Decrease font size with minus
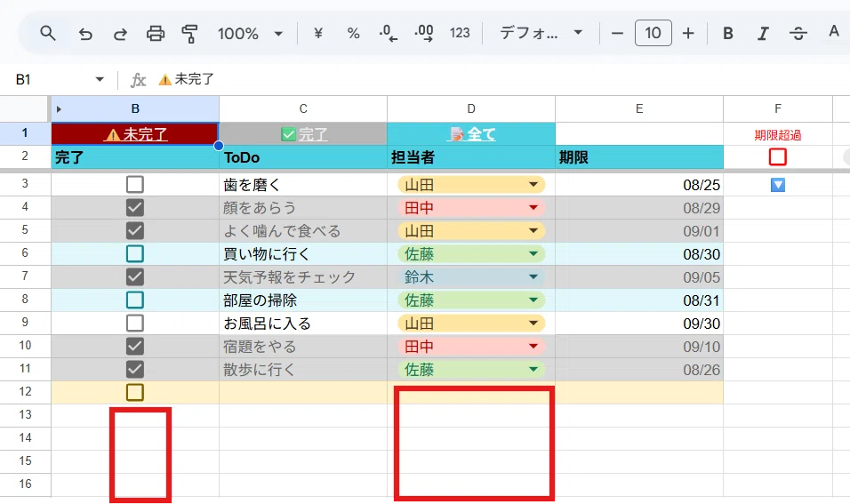This screenshot has height=504, width=850. 617,34
